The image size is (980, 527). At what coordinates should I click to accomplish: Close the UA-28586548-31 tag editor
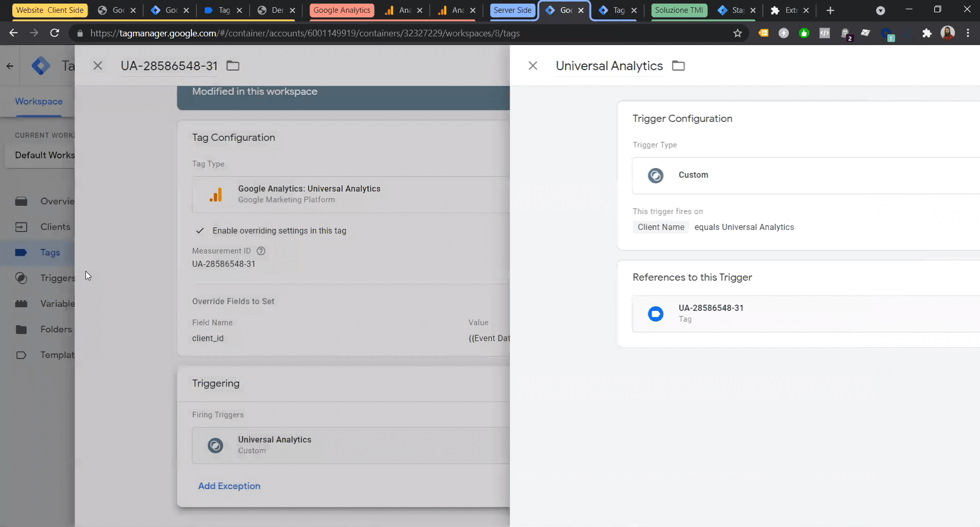click(98, 66)
